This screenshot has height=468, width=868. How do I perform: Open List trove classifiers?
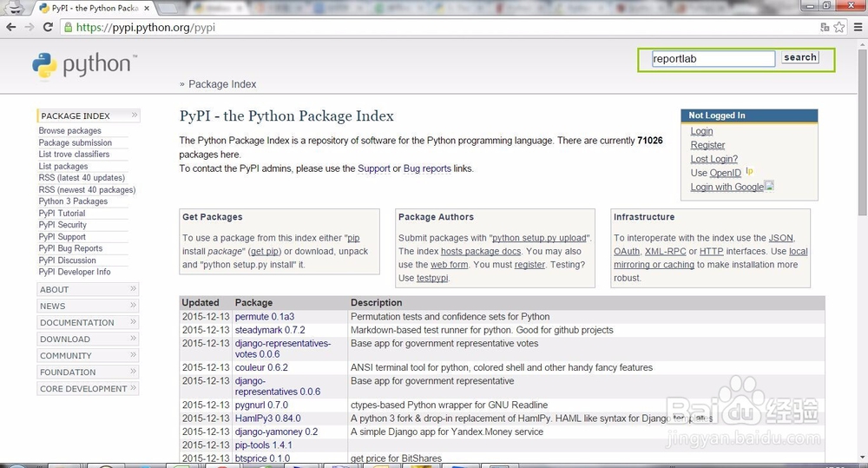(x=74, y=154)
